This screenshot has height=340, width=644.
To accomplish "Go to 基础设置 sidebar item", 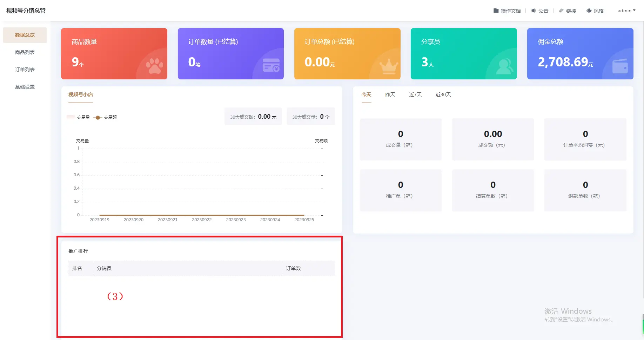I will [x=25, y=87].
